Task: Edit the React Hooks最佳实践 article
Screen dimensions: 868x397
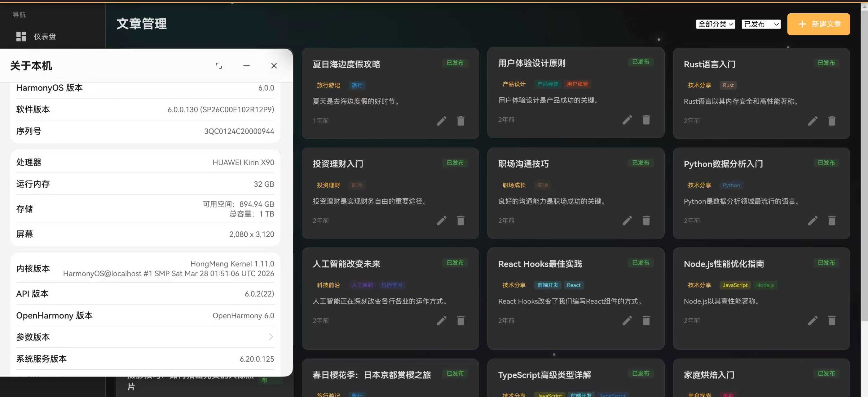Action: pos(627,320)
